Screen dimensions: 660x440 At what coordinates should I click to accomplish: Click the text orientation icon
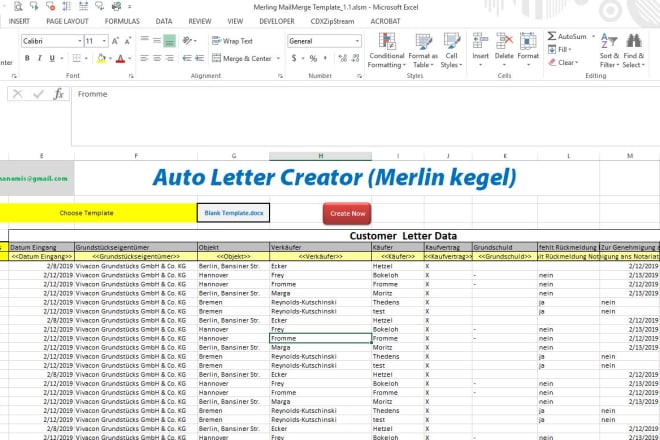coord(187,41)
